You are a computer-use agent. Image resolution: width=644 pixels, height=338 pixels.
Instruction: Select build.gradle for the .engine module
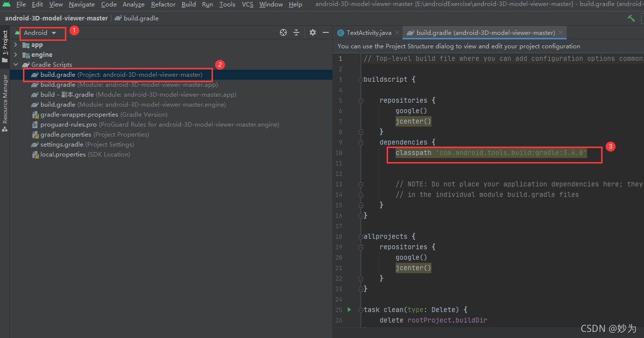[128, 105]
